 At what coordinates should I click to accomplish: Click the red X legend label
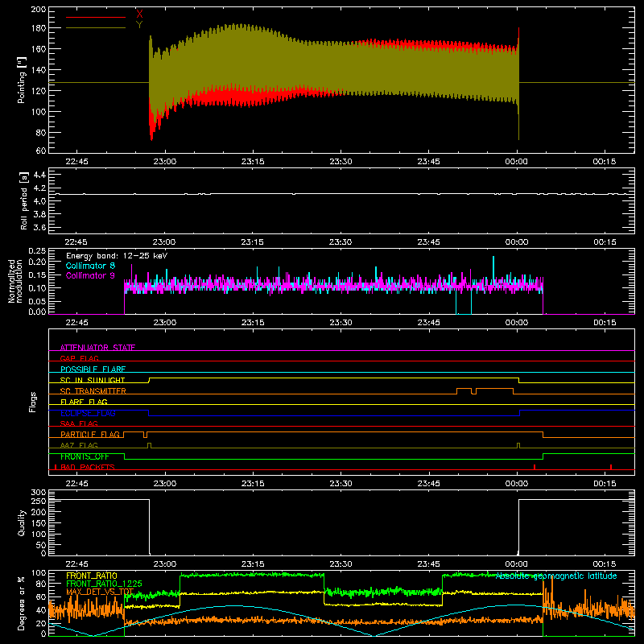point(139,14)
